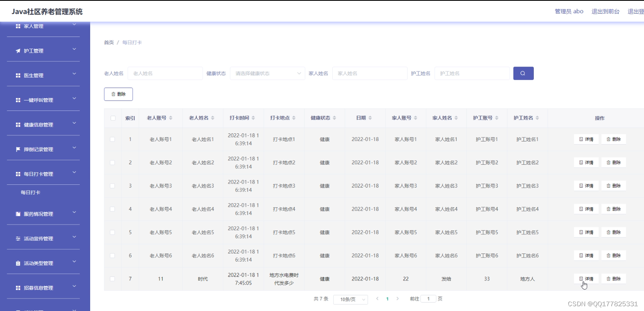Open 每日打卡 submenu item
The height and width of the screenshot is (311, 644).
coord(30,192)
